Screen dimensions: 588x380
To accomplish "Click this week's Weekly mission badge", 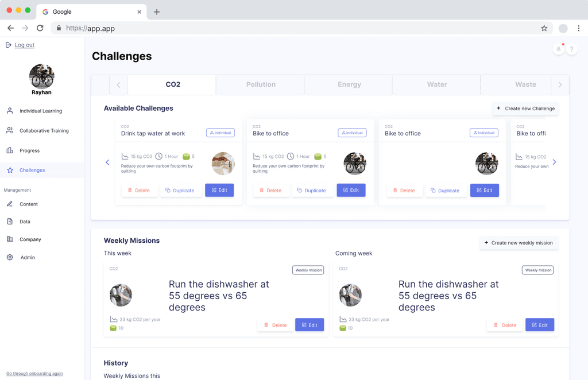I will (308, 270).
